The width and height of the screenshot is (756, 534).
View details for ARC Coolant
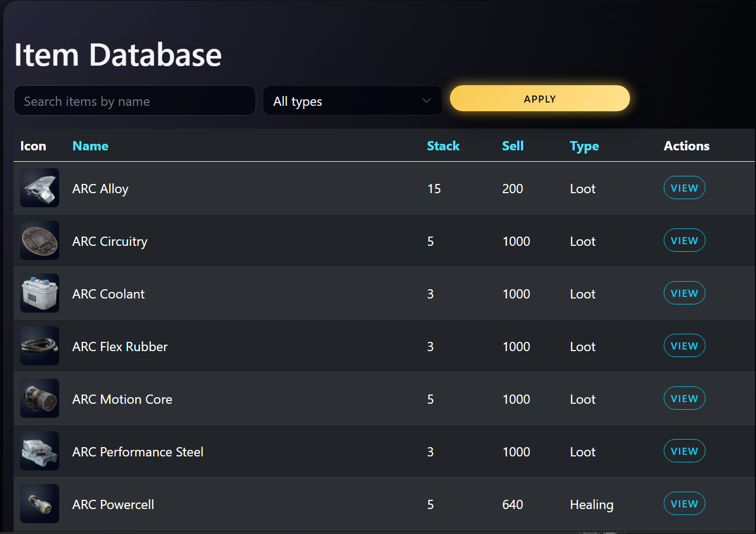[x=684, y=293]
